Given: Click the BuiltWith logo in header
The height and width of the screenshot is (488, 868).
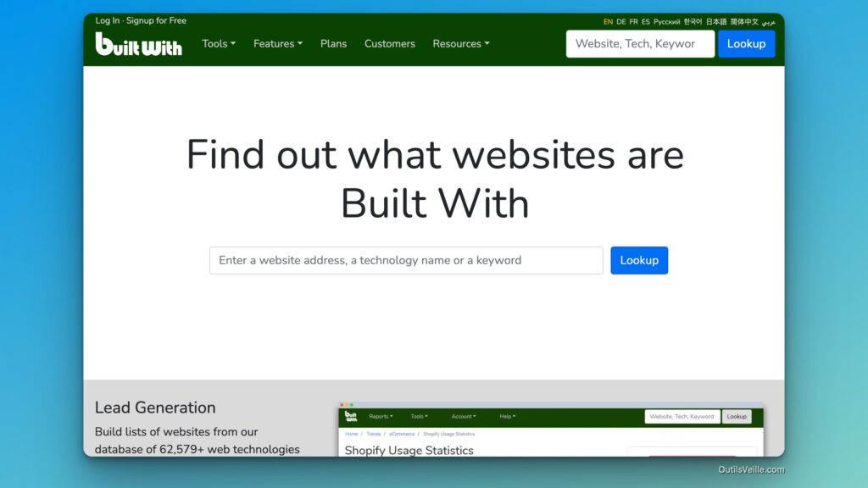Looking at the screenshot, I should click(x=138, y=44).
